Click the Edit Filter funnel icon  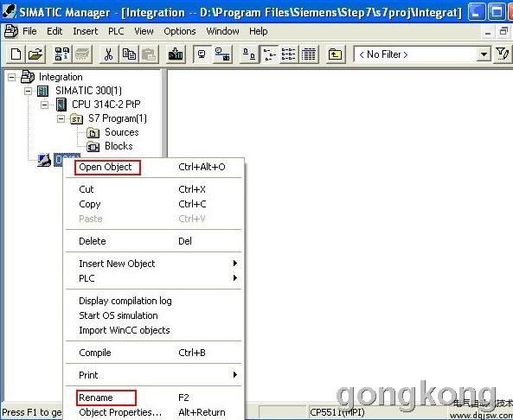pyautogui.click(x=503, y=54)
